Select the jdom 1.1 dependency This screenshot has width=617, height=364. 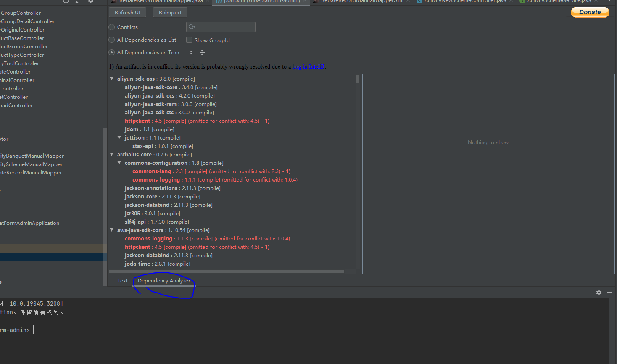coord(149,129)
